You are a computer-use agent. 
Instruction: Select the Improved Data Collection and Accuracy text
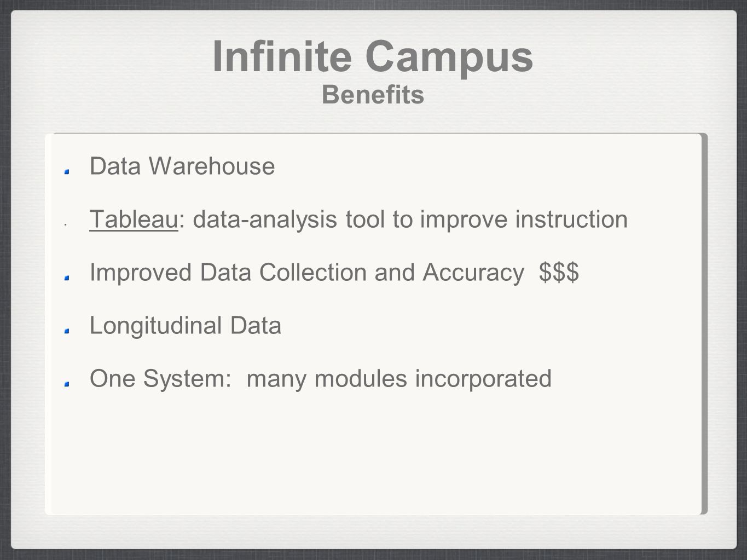(x=306, y=273)
